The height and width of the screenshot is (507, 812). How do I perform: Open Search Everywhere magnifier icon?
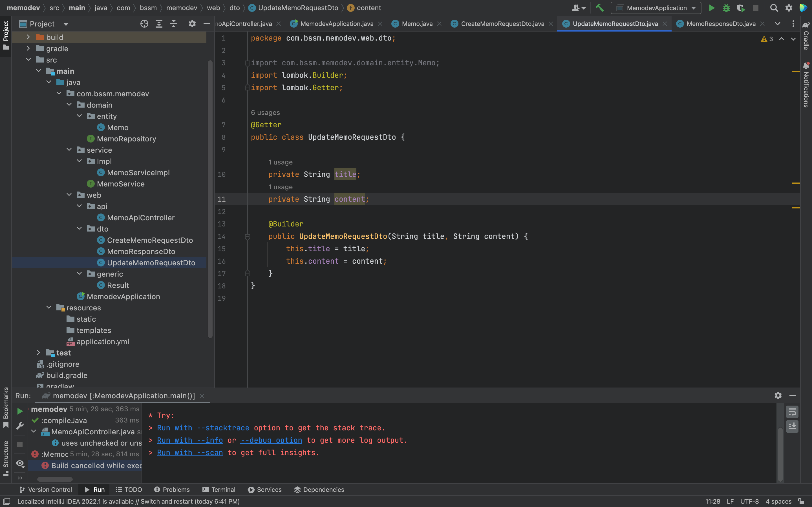(x=774, y=8)
